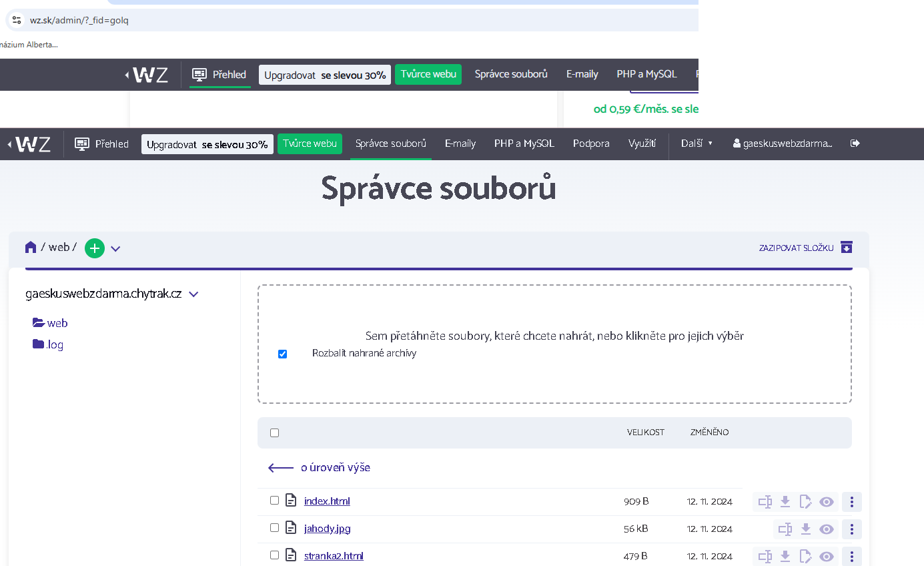Preview stranka2.html with the eye icon
The height and width of the screenshot is (566, 924).
(x=827, y=557)
